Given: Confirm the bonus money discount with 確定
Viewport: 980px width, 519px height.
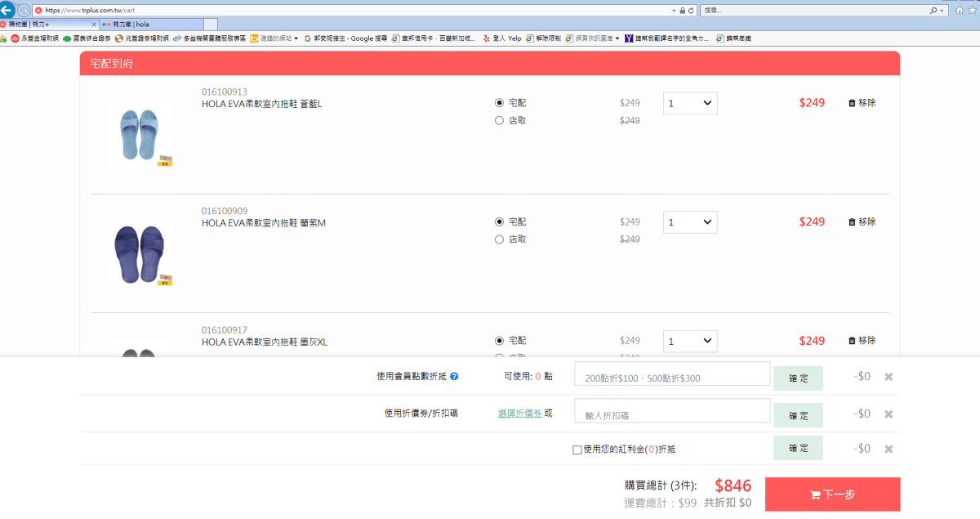Looking at the screenshot, I should point(799,449).
